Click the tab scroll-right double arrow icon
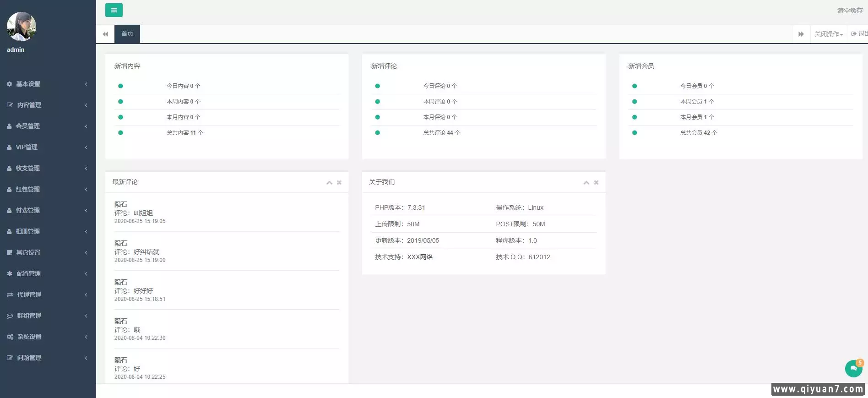868x398 pixels. click(x=801, y=34)
